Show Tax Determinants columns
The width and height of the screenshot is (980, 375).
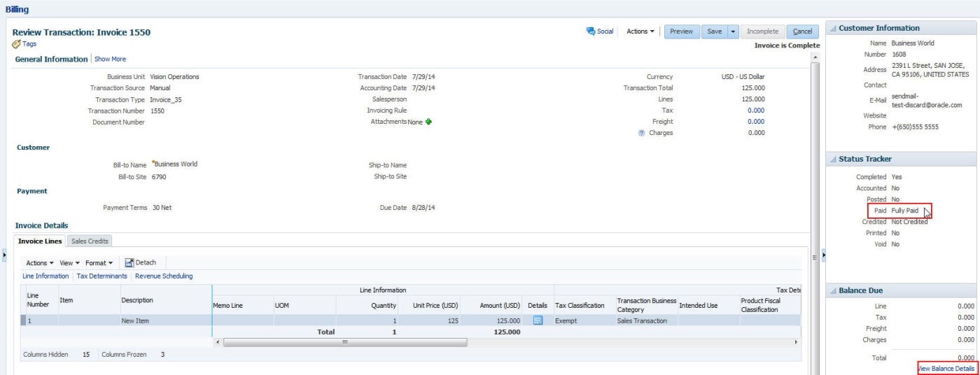pyautogui.click(x=102, y=276)
